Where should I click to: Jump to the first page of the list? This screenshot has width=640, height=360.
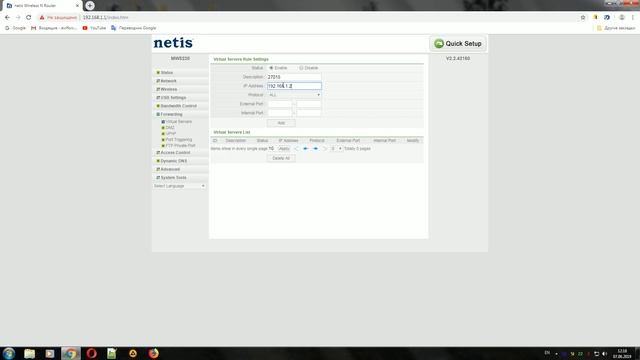click(x=296, y=149)
